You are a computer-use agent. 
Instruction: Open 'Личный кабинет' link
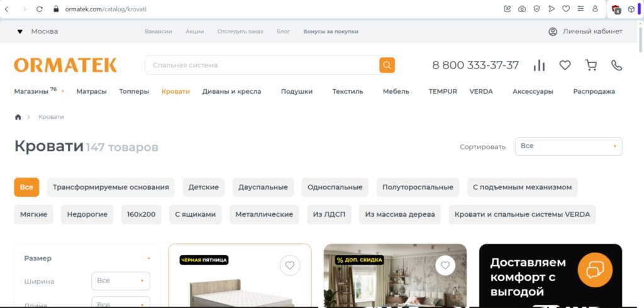586,31
